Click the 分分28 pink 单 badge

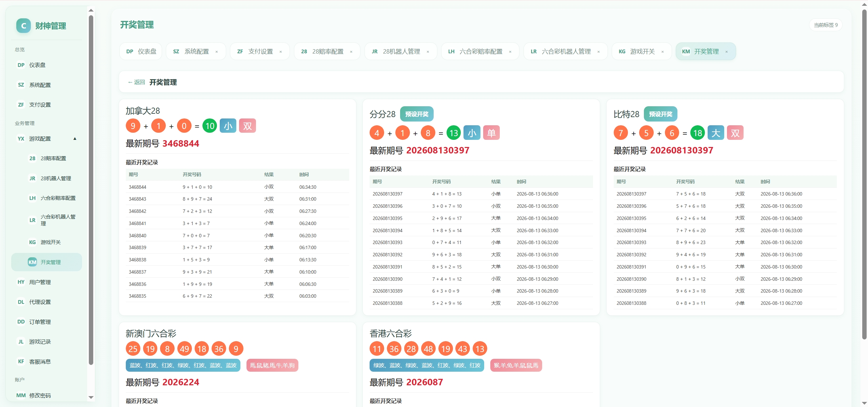coord(491,133)
